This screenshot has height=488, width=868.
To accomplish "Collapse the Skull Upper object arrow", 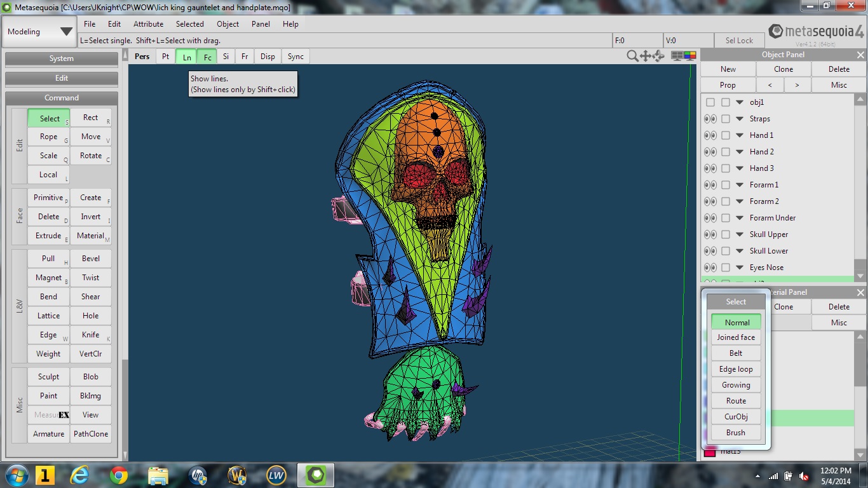I will click(740, 234).
